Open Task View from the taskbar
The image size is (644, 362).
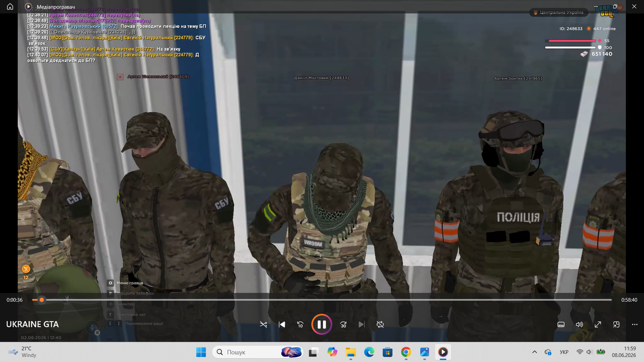pos(313,352)
